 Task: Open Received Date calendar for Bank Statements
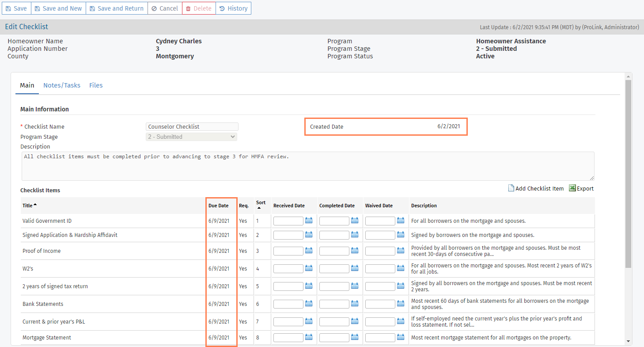pyautogui.click(x=309, y=304)
